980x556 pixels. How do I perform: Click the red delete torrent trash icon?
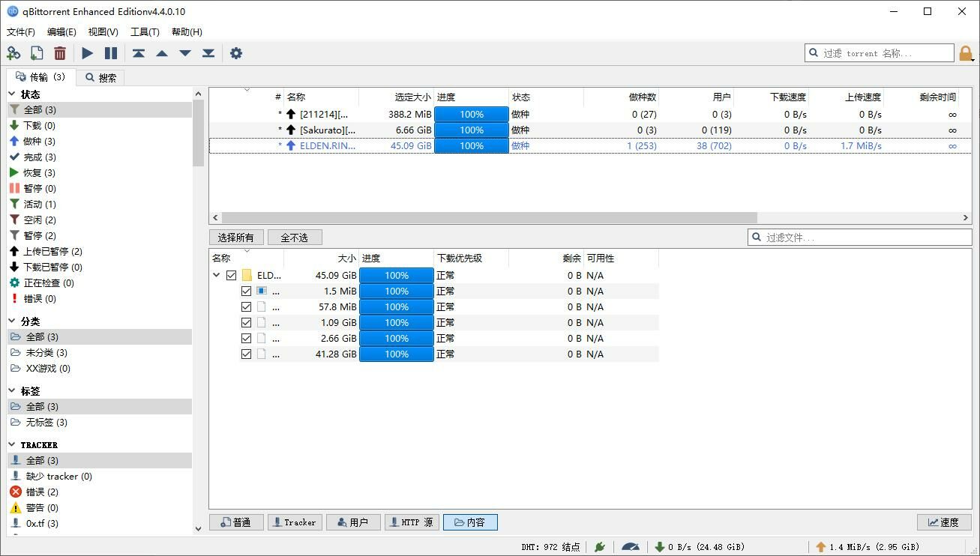(x=60, y=53)
